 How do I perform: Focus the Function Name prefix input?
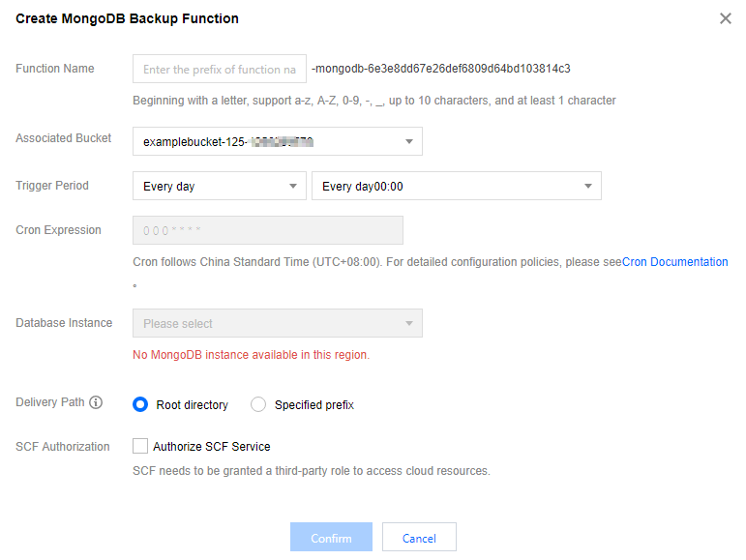coord(220,69)
